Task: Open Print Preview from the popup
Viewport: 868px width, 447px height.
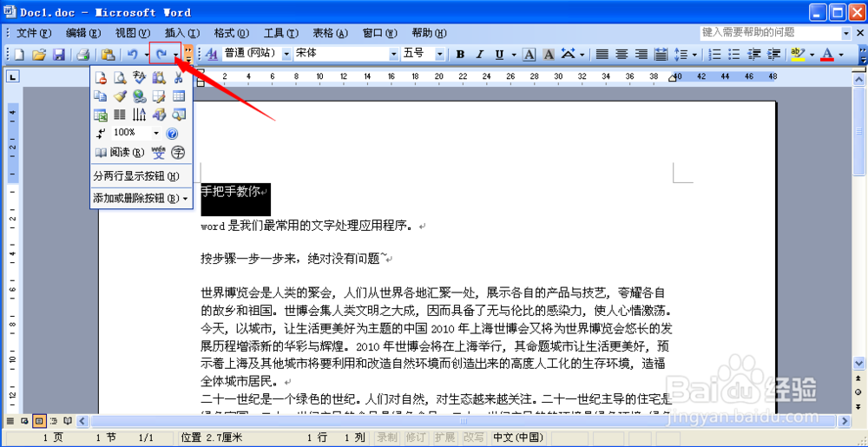Action: (120, 78)
